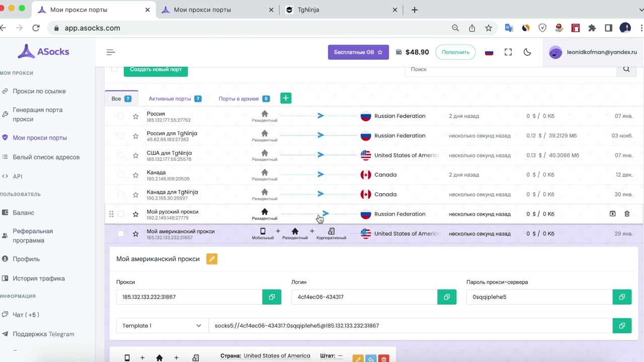
Task: Click the search magnifier button
Action: pos(626,69)
